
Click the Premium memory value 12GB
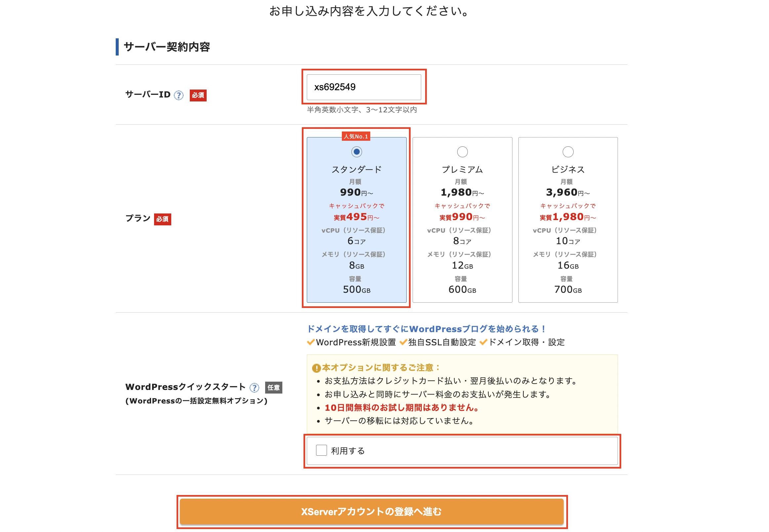[462, 265]
